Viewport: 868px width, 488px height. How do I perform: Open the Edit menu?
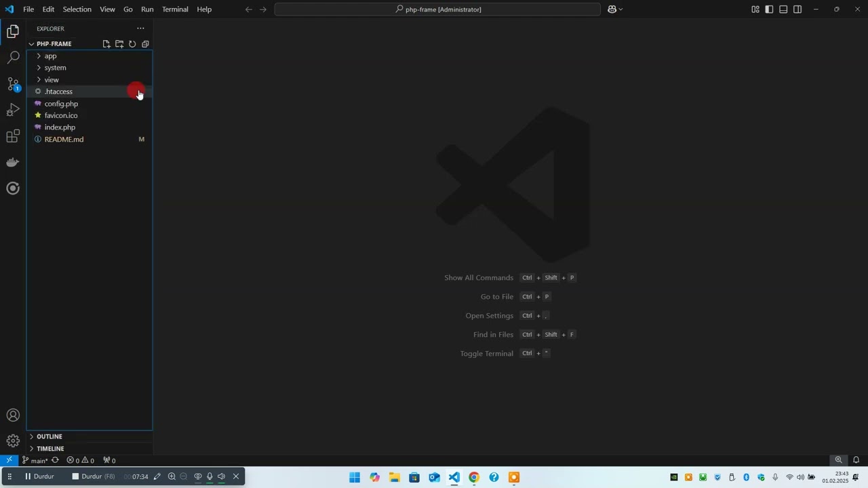(48, 9)
